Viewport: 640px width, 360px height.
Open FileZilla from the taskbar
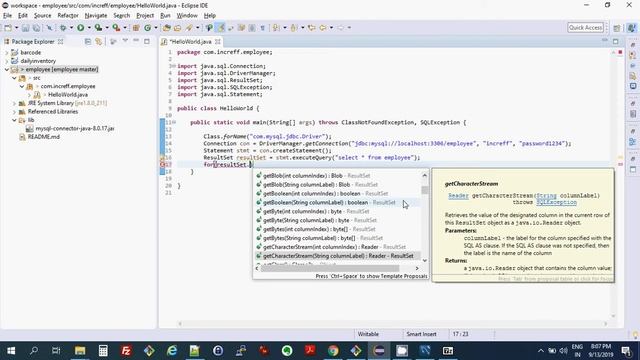126,351
